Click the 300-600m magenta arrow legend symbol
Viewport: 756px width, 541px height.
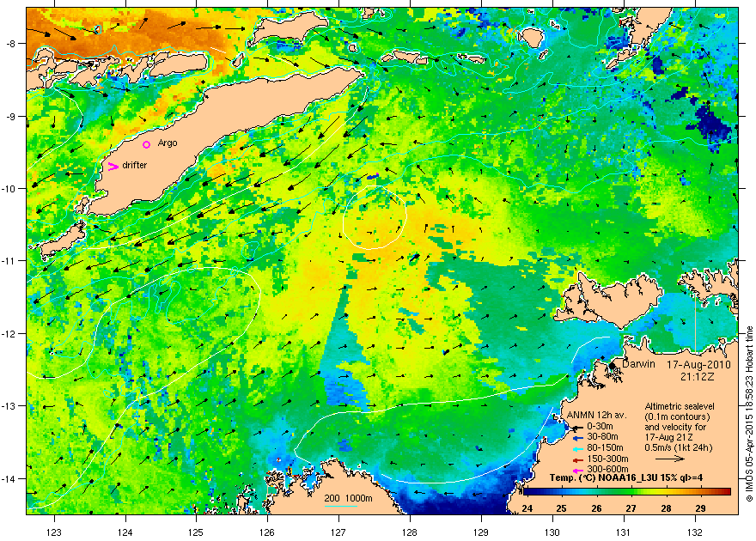[577, 470]
